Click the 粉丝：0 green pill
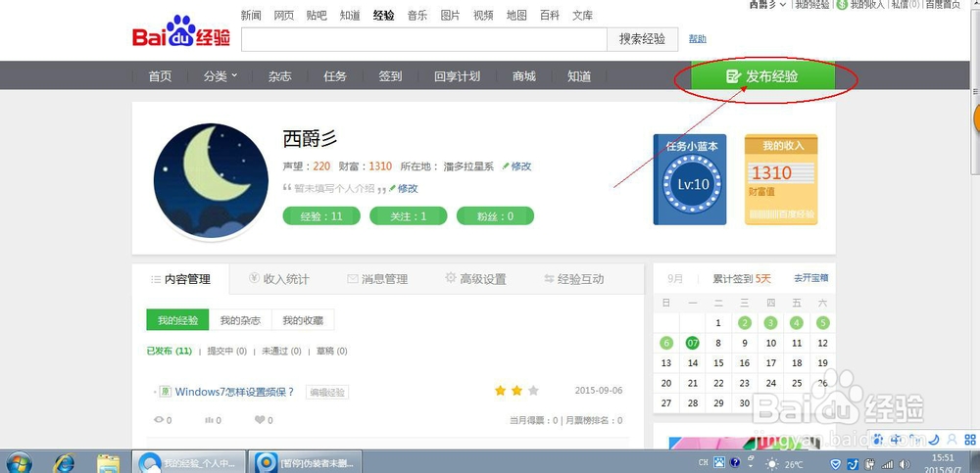Screen dimensions: 980x473 coord(495,216)
